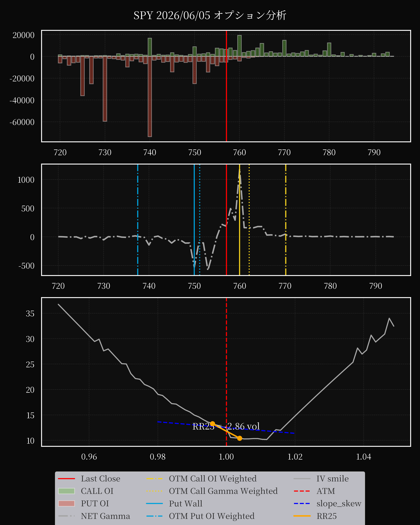Click the '1.04' moneyness x-axis label
The width and height of the screenshot is (420, 525).
pyautogui.click(x=363, y=457)
